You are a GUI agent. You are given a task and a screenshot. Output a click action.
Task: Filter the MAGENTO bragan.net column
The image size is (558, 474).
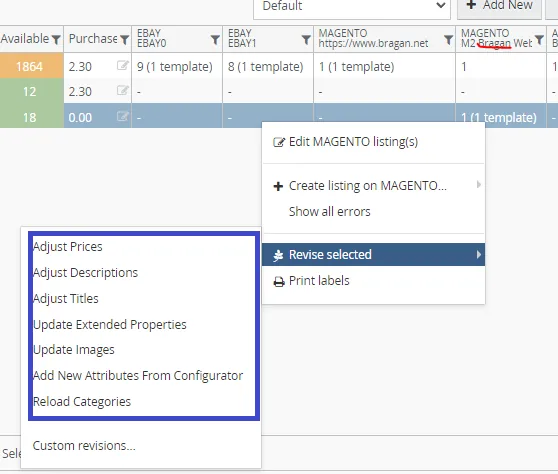click(x=448, y=40)
